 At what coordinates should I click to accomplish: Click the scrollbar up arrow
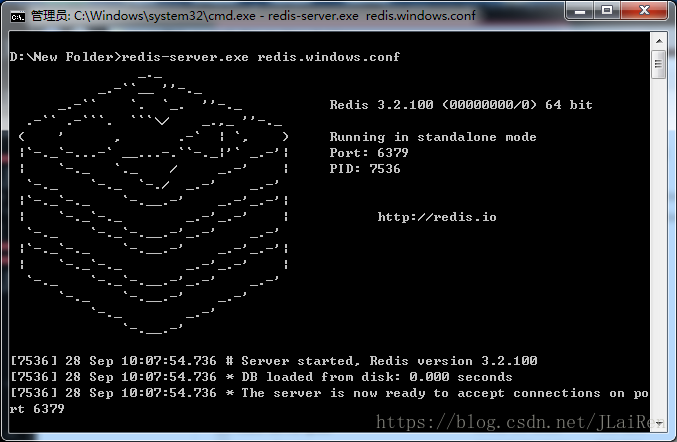point(659,41)
